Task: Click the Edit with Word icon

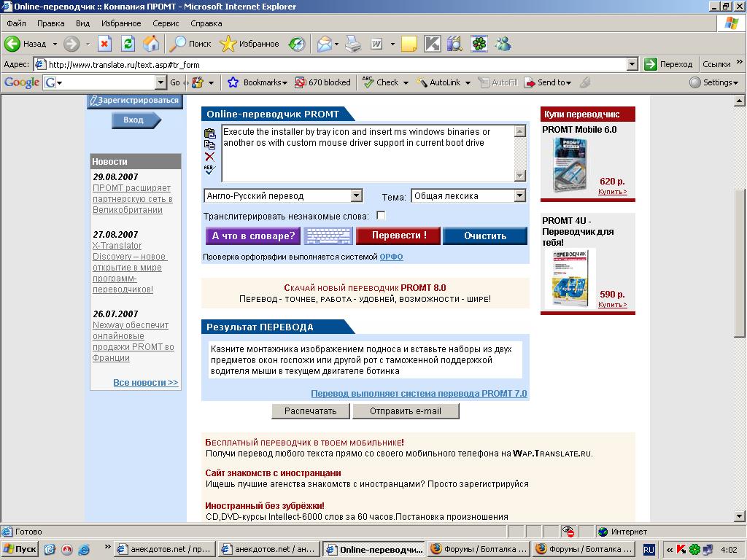Action: pyautogui.click(x=376, y=44)
